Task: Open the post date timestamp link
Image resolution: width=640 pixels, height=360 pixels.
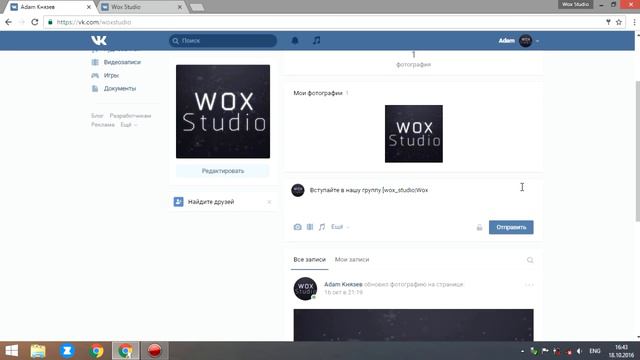Action: tap(343, 292)
